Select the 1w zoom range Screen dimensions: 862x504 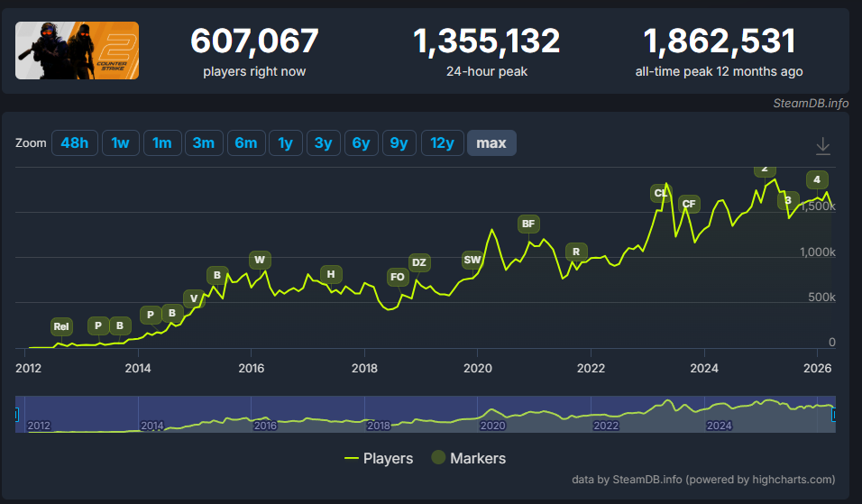coord(121,142)
